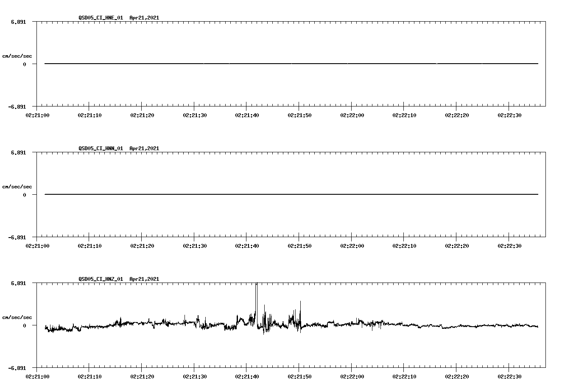This screenshot has width=576, height=392.
Task: Click the cm/sec/sec unit label on top plot
Action: click(x=17, y=55)
